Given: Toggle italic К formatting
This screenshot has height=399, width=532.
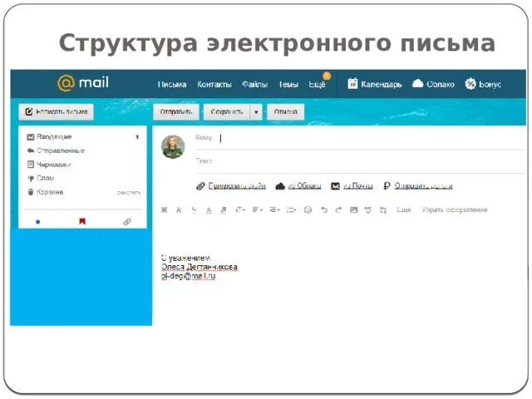Looking at the screenshot, I should click(x=179, y=210).
